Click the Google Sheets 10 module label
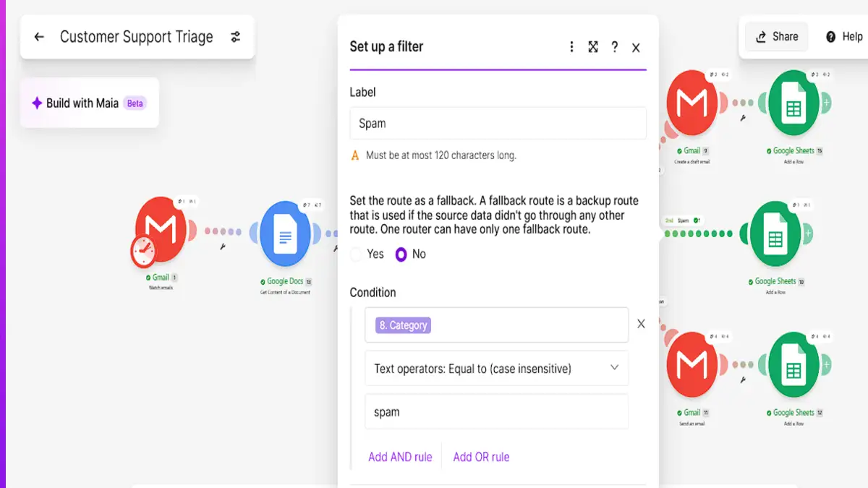 coord(775,281)
